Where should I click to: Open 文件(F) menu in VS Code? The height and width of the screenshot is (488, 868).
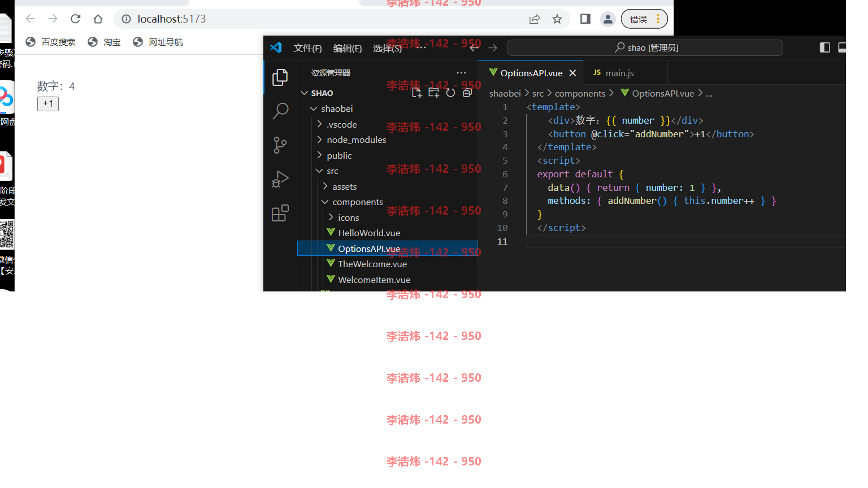307,48
